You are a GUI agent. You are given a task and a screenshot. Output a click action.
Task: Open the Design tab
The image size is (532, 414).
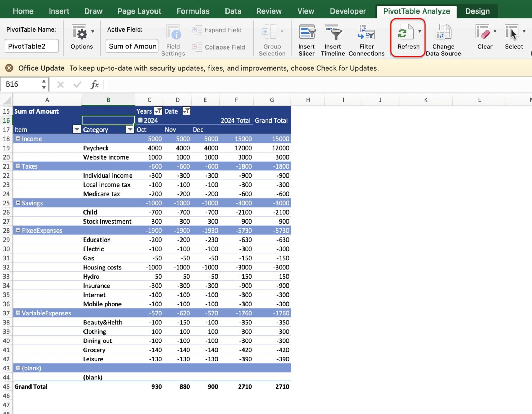(478, 11)
